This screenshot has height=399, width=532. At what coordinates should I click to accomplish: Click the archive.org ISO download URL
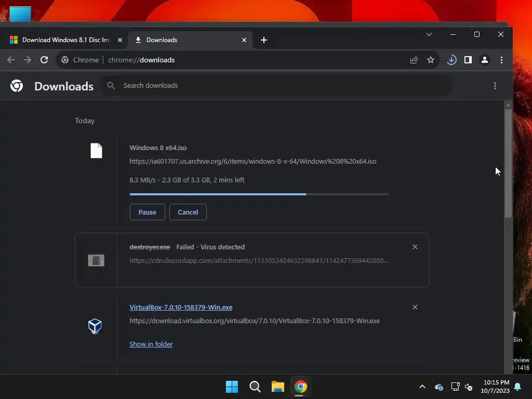(253, 161)
